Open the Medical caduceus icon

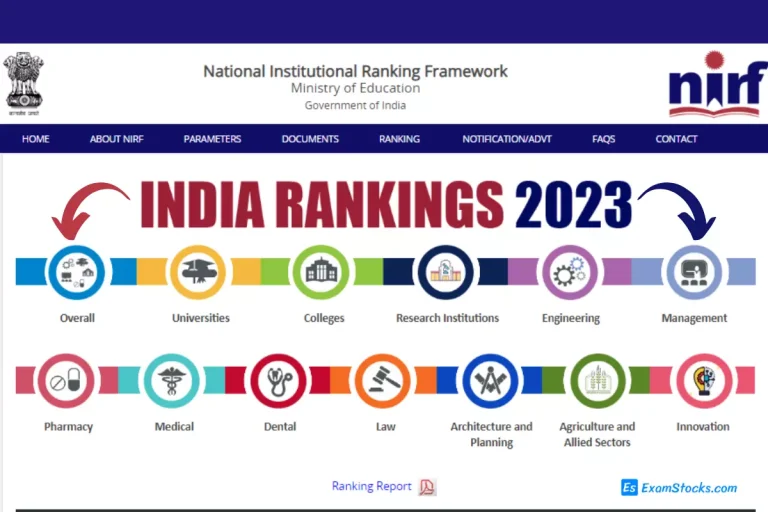click(171, 381)
